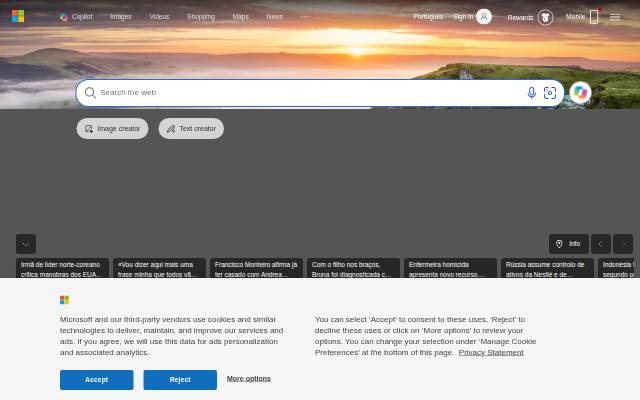Click the Sign in link

click(x=463, y=17)
